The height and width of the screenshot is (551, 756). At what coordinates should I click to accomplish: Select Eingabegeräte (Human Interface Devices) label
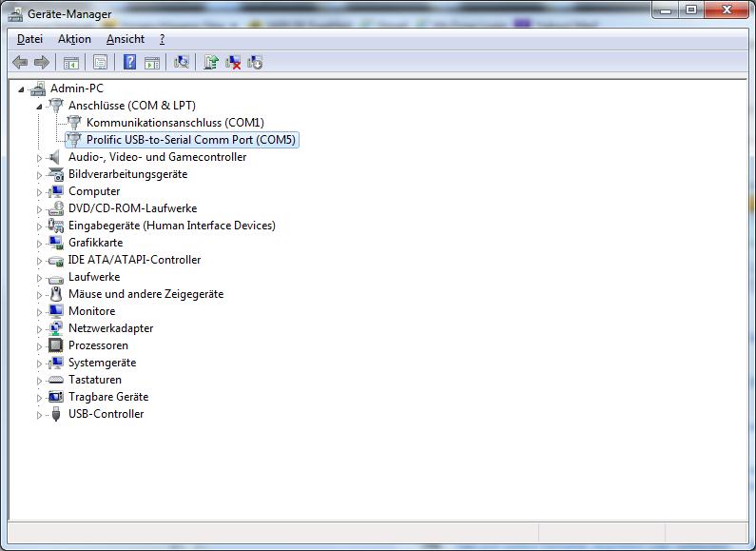point(171,226)
